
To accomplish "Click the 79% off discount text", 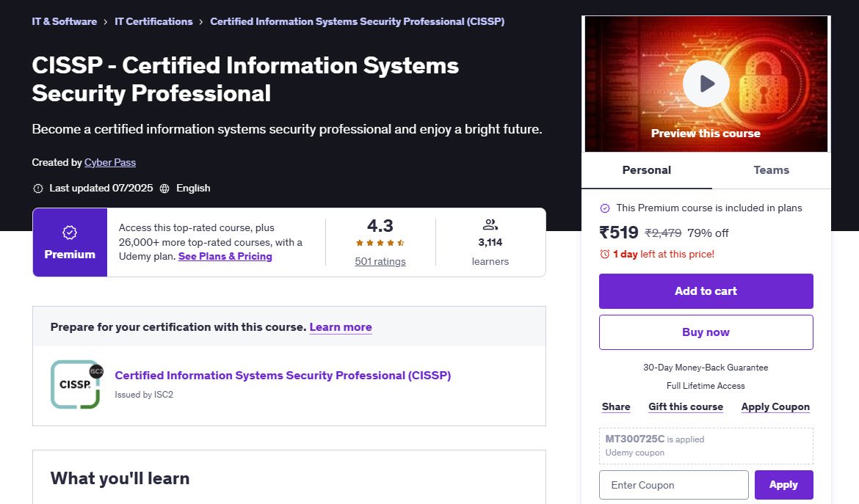I will coord(708,233).
